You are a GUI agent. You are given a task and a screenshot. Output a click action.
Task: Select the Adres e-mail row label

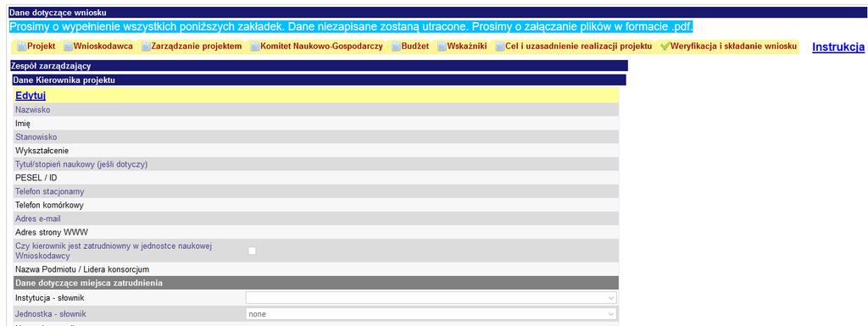(38, 218)
